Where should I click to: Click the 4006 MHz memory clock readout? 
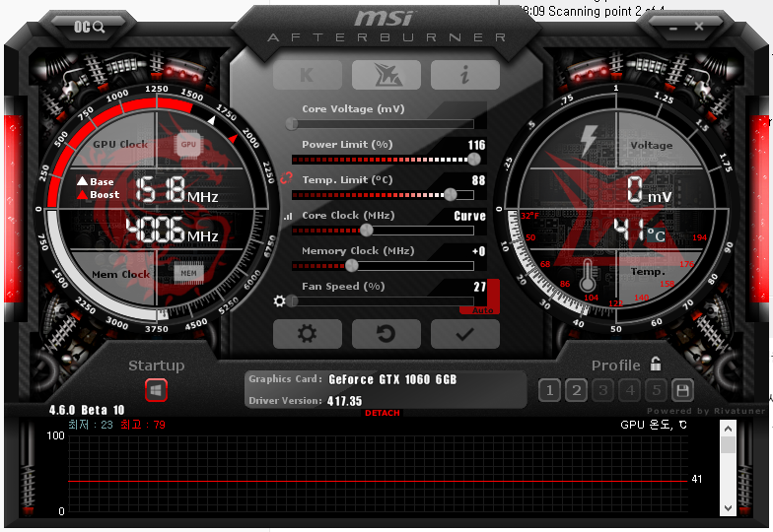pos(172,231)
